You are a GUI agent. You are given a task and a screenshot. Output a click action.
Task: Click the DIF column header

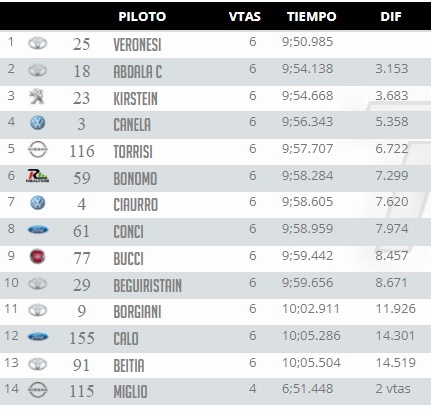point(391,17)
